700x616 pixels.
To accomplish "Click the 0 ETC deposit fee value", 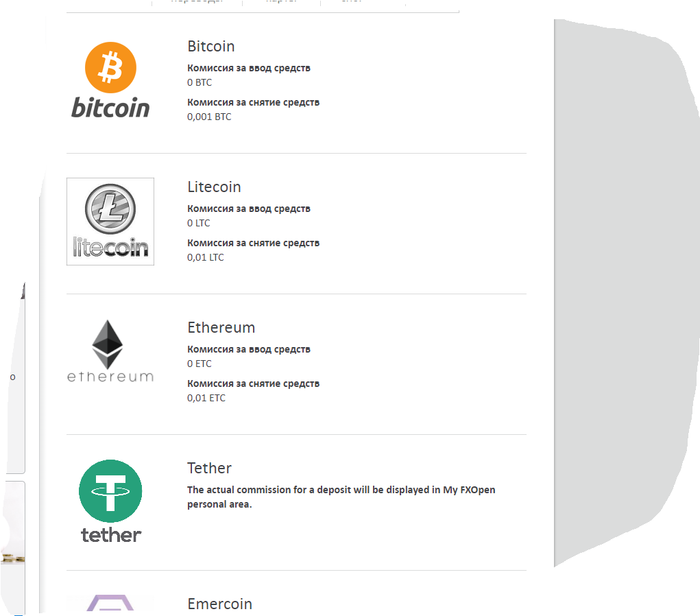I will tap(200, 364).
